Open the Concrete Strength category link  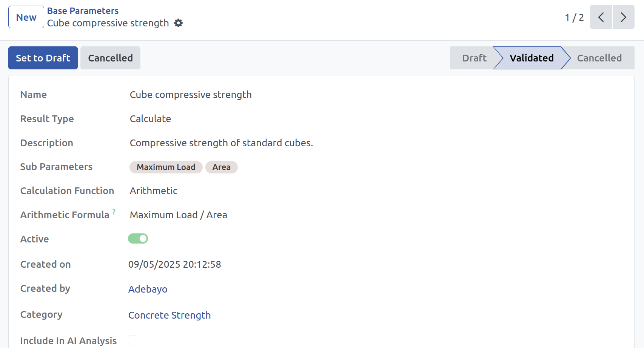169,315
